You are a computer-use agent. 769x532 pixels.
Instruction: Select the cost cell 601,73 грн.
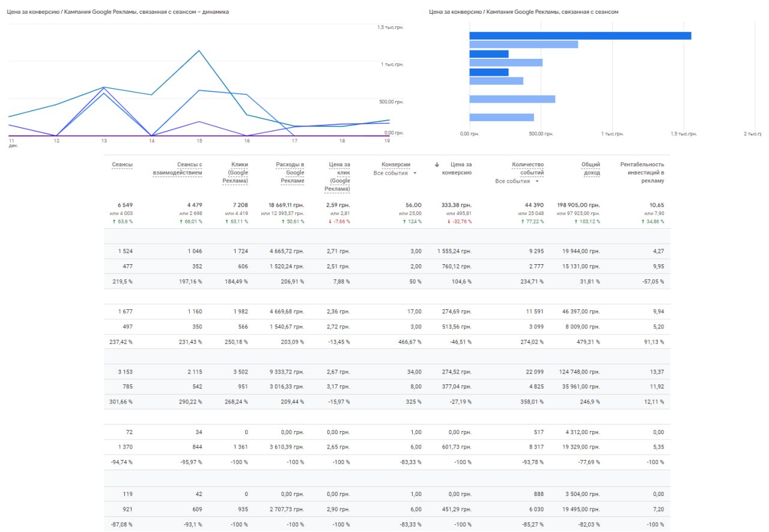click(x=456, y=447)
